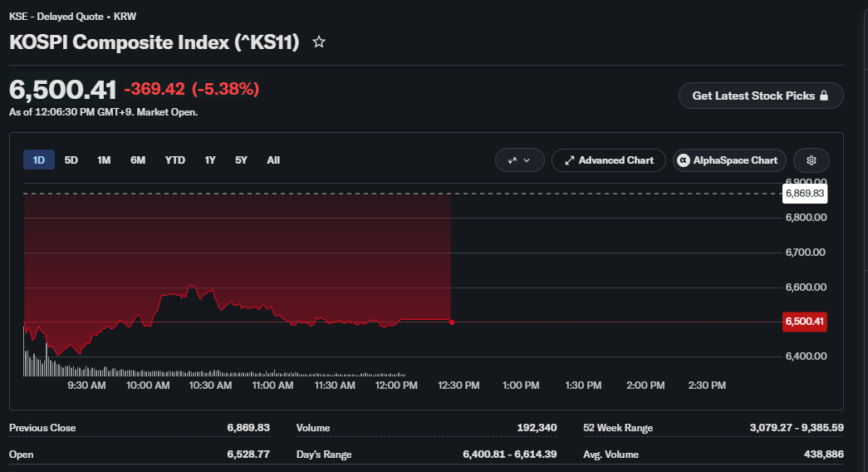Screen dimensions: 868x472
Task: Show the All time range
Action: 273,160
